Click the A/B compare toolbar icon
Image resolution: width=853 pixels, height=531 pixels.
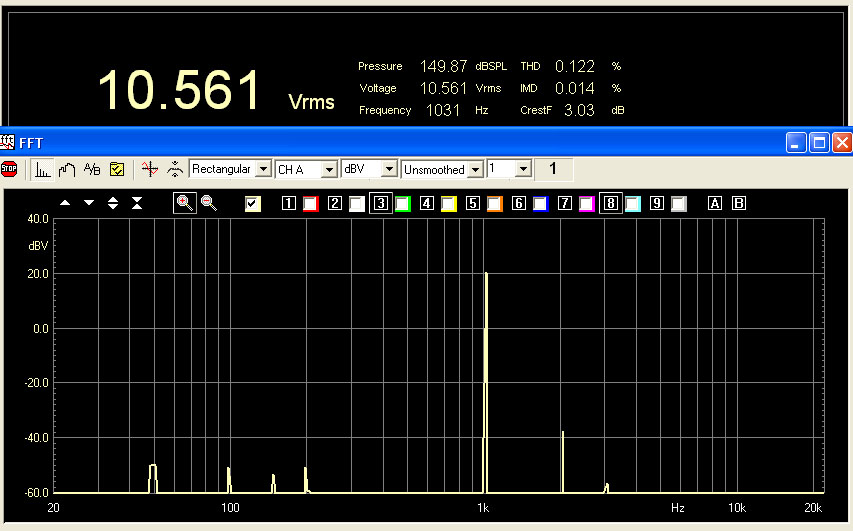pos(92,169)
